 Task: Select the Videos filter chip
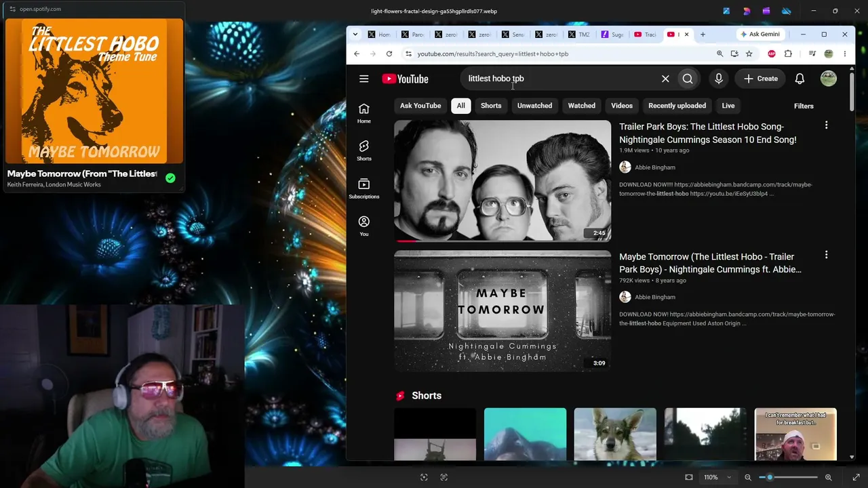[622, 106]
